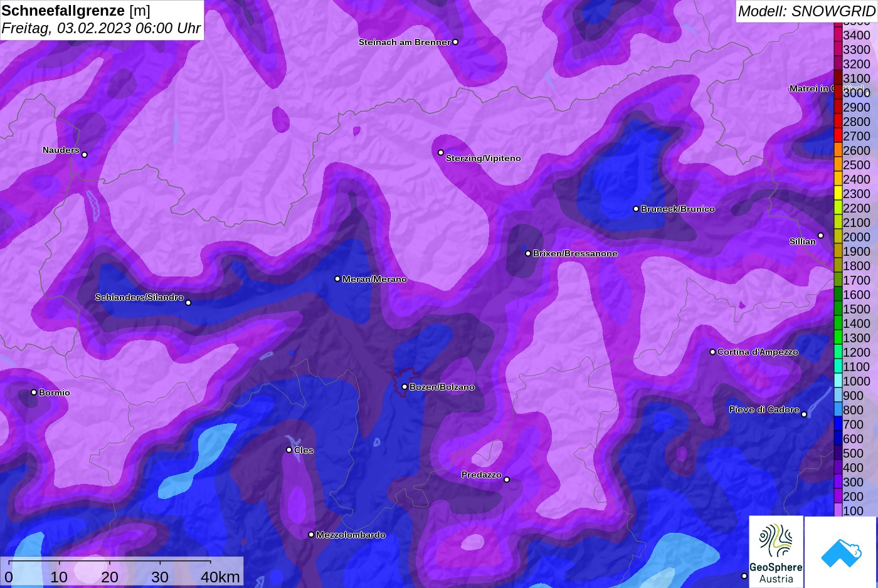
Task: Click the Cortina d'Ampezzo label text
Action: click(x=758, y=352)
